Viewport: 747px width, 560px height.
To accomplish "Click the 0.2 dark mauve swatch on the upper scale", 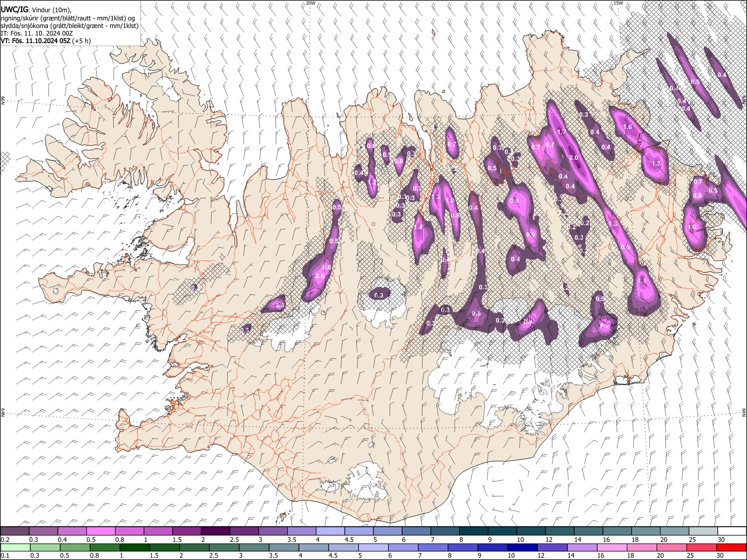I will 15,531.
